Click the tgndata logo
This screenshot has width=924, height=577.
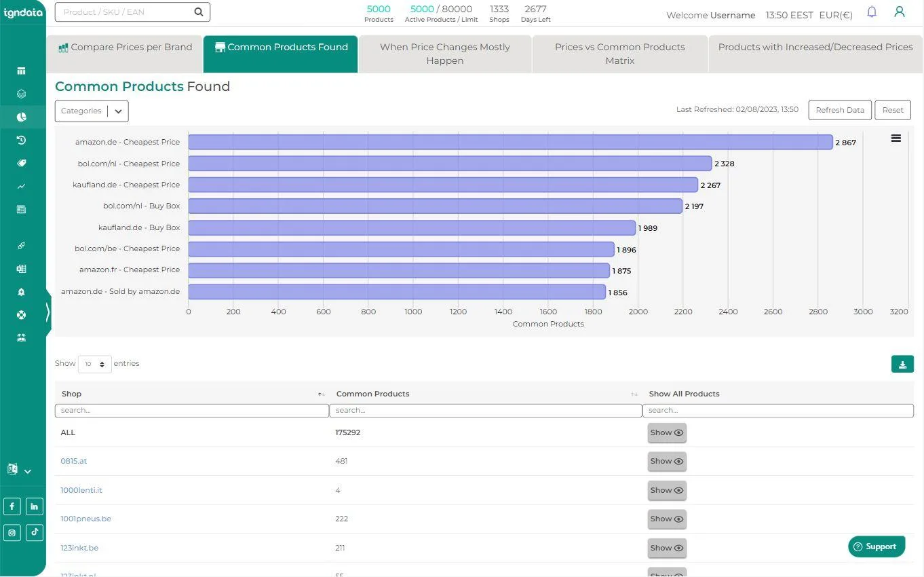tap(22, 12)
